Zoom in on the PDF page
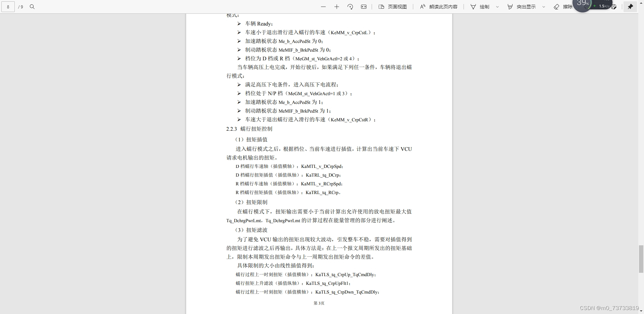Viewport: 644px width, 314px height. 336,7
